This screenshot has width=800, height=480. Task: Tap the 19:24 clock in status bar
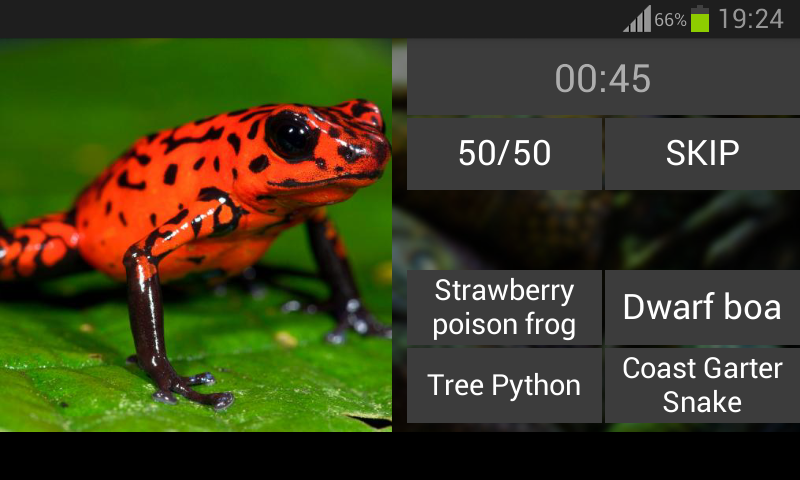point(751,19)
